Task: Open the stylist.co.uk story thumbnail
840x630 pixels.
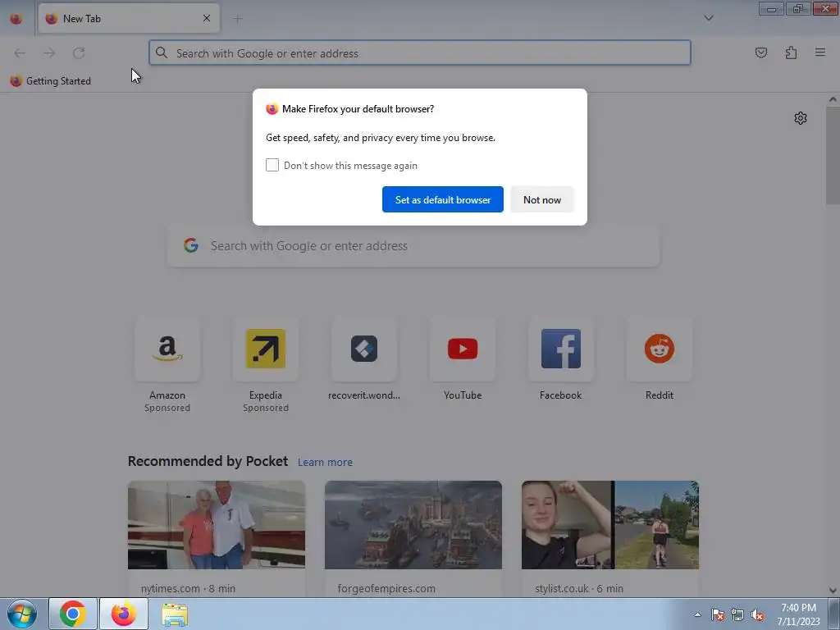Action: click(x=610, y=525)
